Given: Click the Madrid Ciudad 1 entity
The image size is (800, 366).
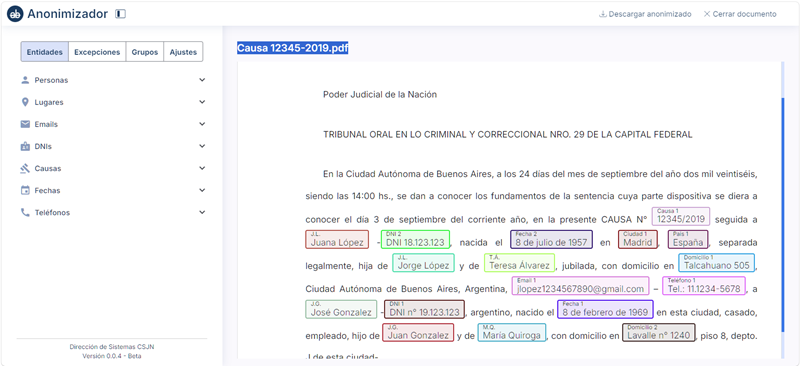Looking at the screenshot, I should (x=638, y=240).
